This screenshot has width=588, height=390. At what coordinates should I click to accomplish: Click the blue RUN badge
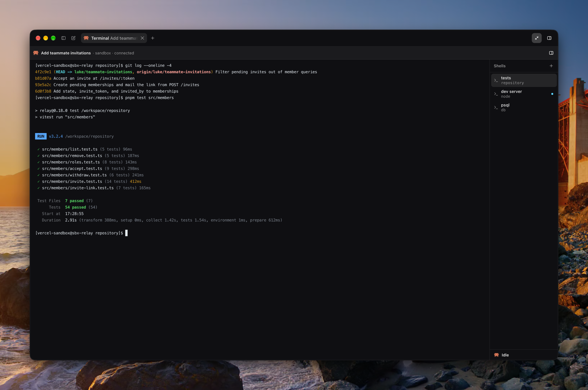41,136
